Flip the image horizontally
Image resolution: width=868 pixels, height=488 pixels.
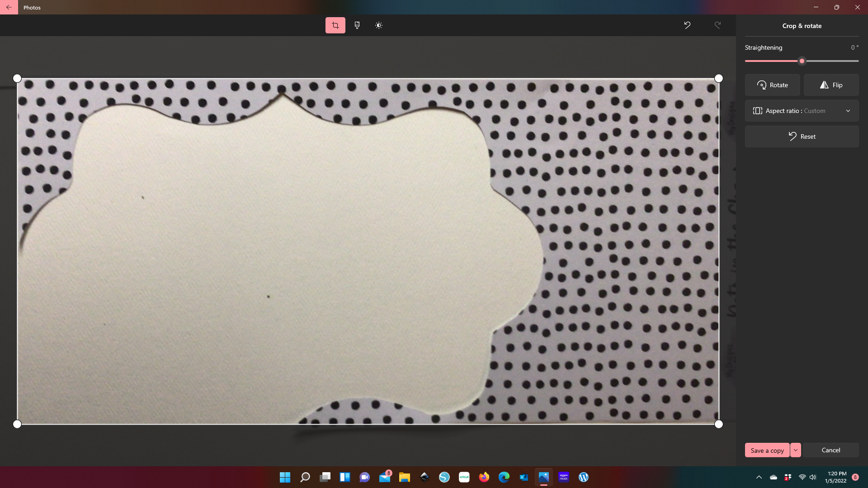[831, 85]
